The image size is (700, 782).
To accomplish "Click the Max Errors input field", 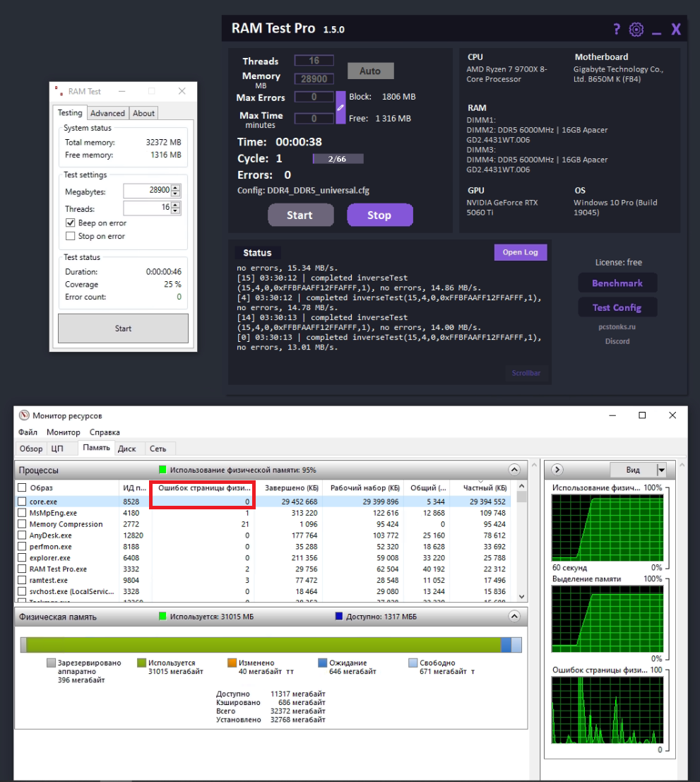I will point(314,97).
